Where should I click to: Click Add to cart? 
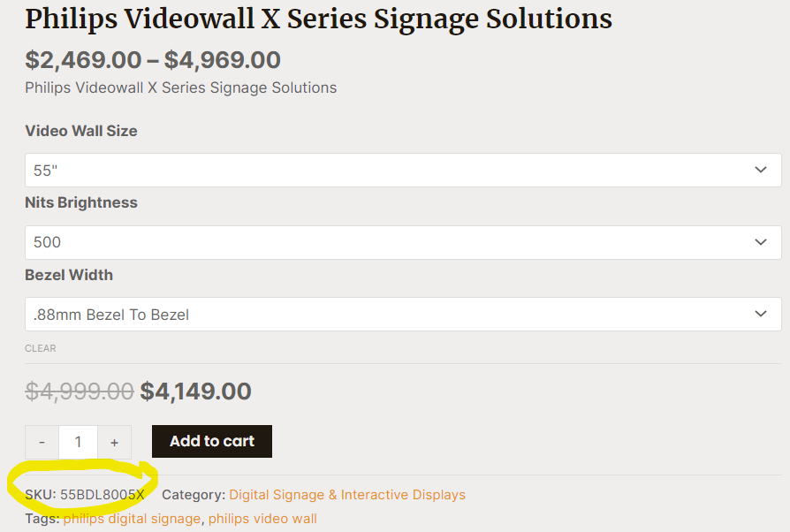211,441
